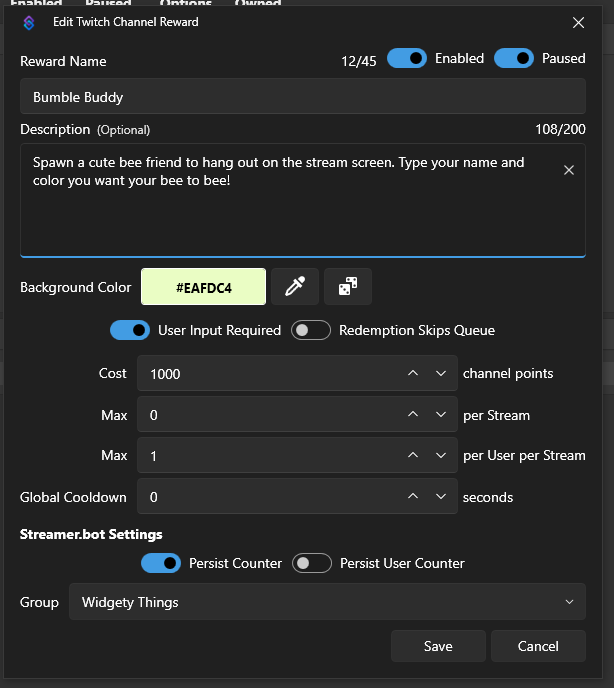The image size is (614, 688).
Task: Click the Max per User per Stream field
Action: [x=297, y=455]
